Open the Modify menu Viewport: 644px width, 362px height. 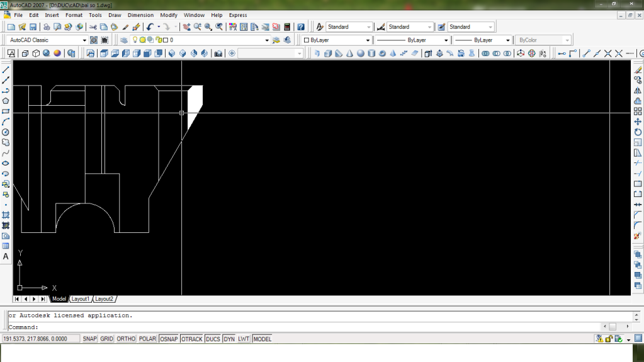pyautogui.click(x=168, y=14)
